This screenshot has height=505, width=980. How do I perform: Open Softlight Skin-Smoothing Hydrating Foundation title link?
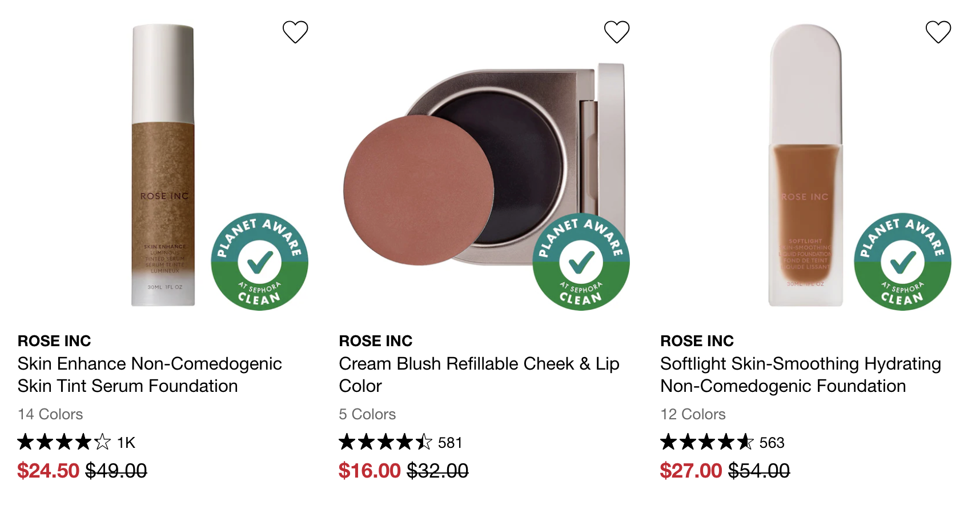click(x=801, y=375)
